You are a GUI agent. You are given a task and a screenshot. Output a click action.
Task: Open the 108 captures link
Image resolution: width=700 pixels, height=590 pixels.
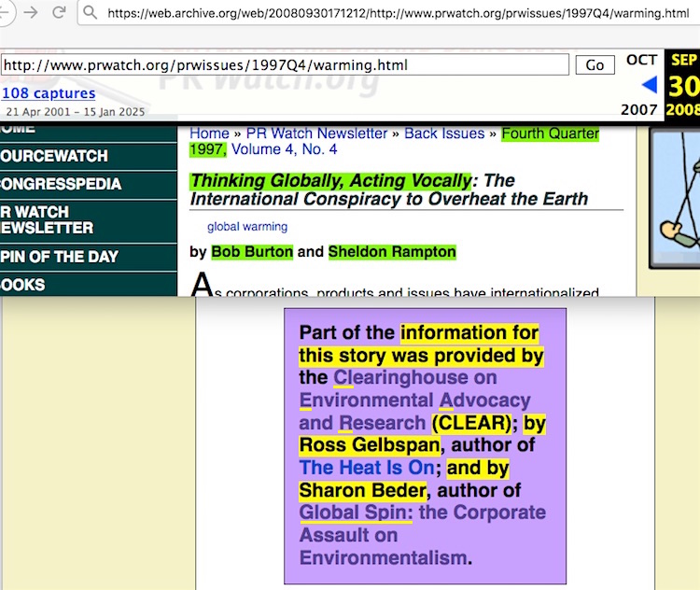(x=49, y=93)
